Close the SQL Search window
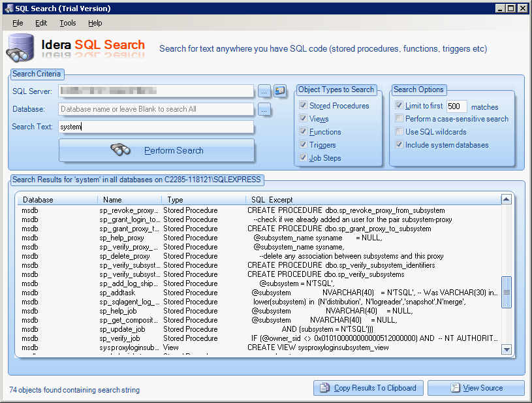 [522, 8]
